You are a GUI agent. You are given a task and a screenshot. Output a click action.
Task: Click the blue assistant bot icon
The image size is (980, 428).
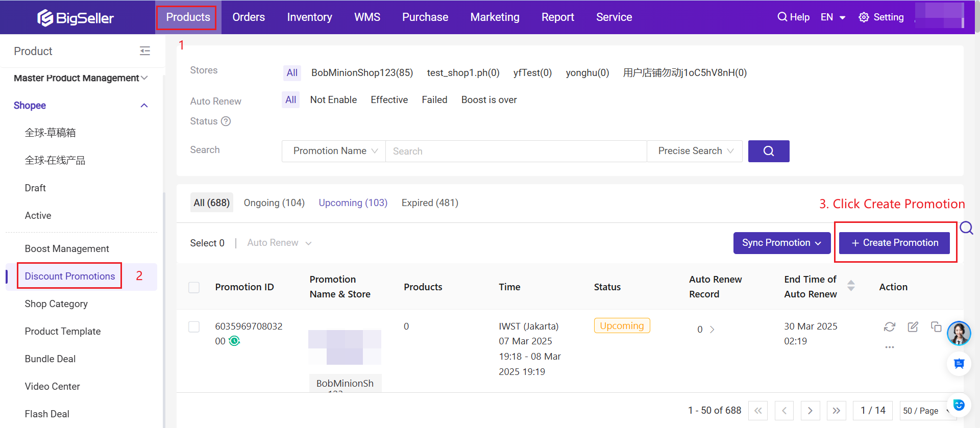959,405
